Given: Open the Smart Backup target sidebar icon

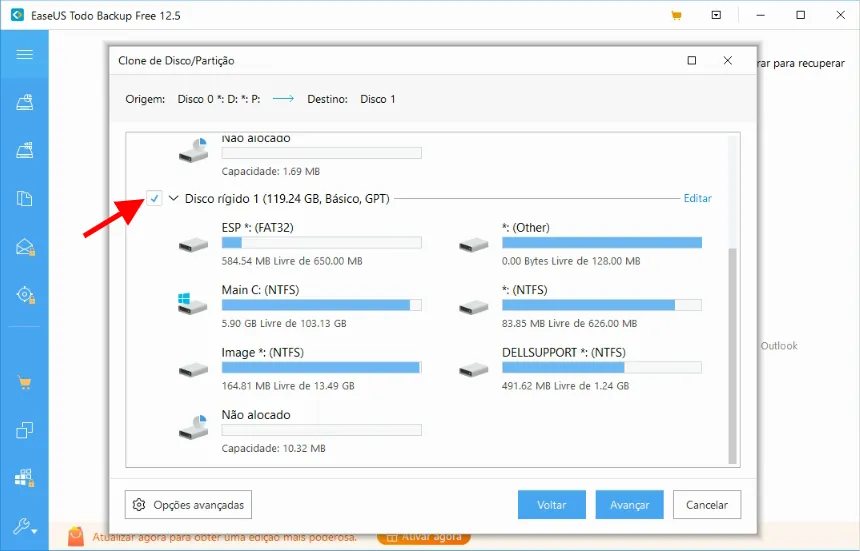Looking at the screenshot, I should 25,295.
